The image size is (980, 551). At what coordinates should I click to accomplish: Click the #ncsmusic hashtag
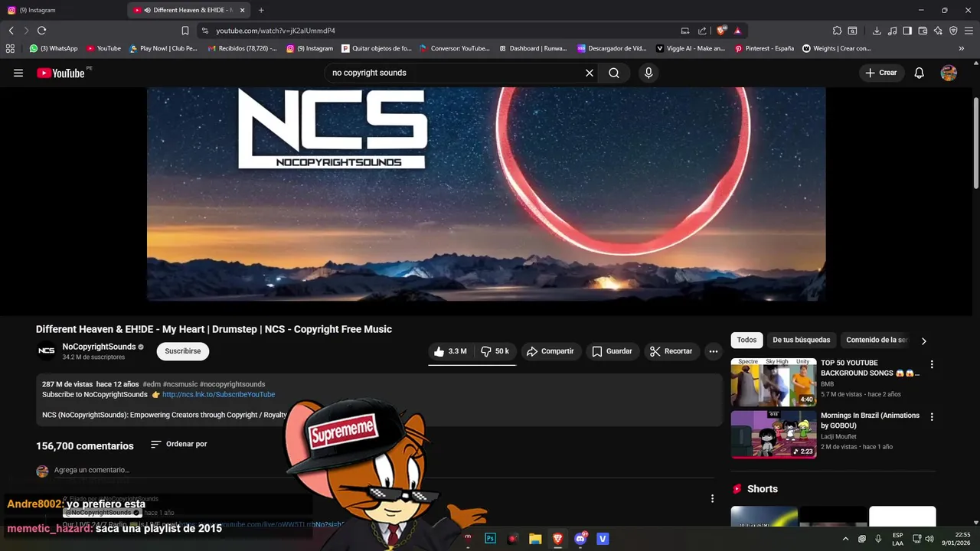tap(180, 384)
